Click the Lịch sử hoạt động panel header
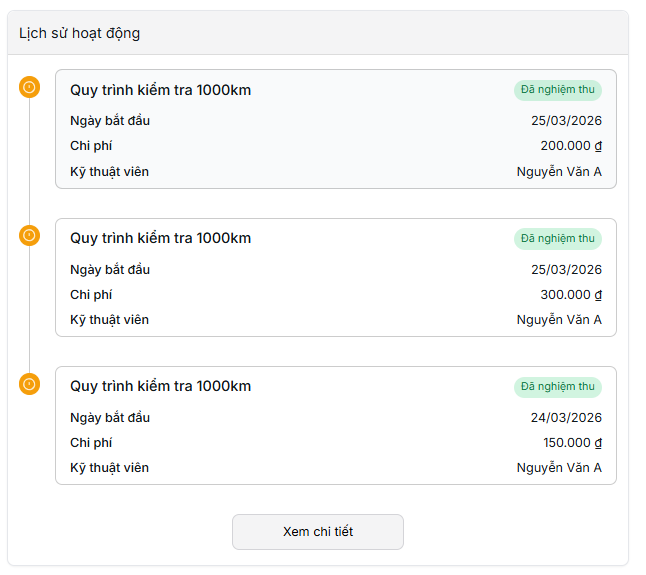This screenshot has width=646, height=575. pyautogui.click(x=80, y=33)
